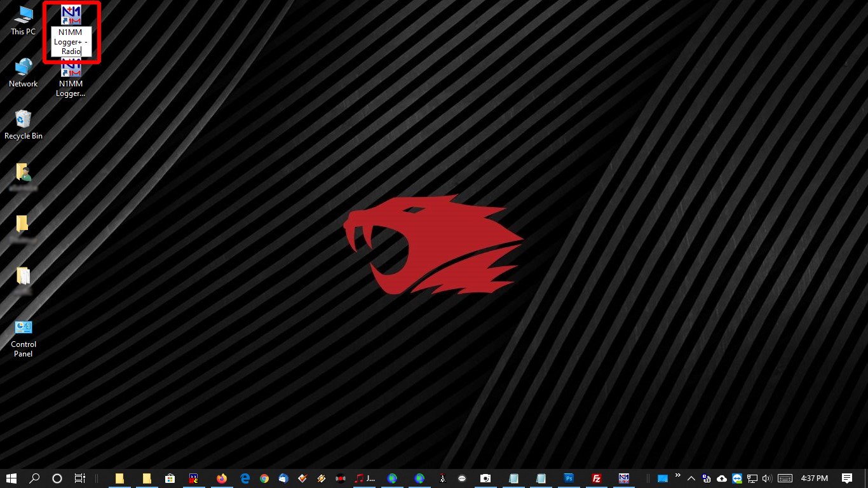Open the volume speaker tray icon
Image resolution: width=868 pixels, height=488 pixels.
click(767, 478)
